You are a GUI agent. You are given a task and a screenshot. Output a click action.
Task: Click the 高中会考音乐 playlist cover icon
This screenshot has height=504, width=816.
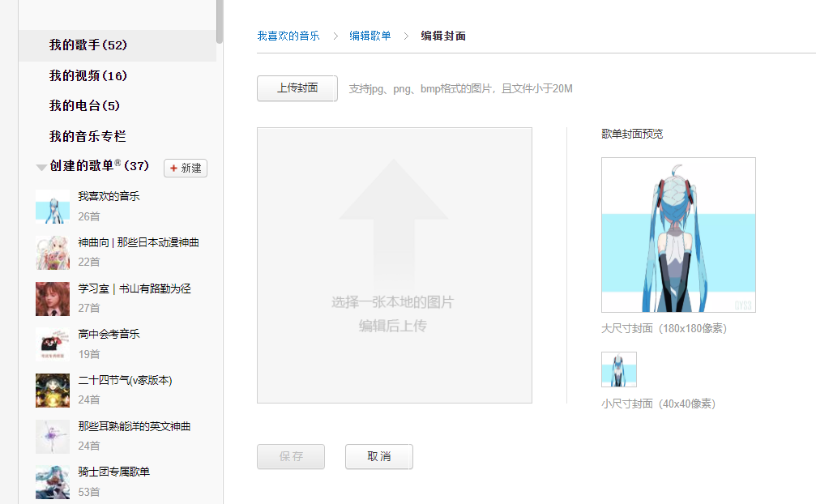(53, 344)
